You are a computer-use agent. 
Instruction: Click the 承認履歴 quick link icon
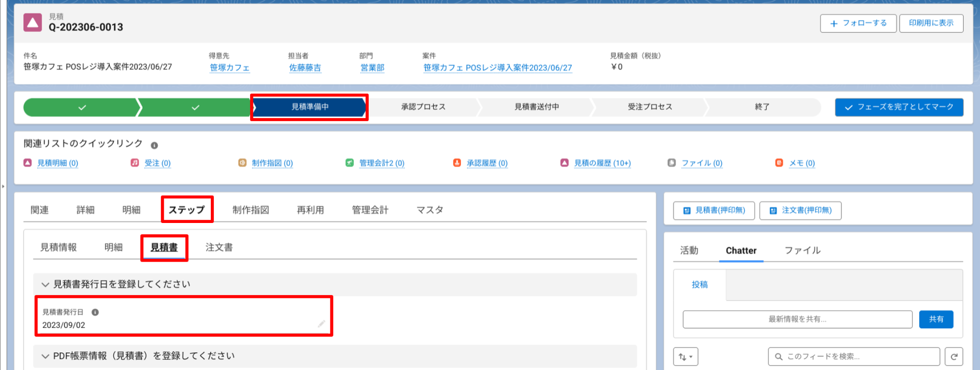[457, 163]
